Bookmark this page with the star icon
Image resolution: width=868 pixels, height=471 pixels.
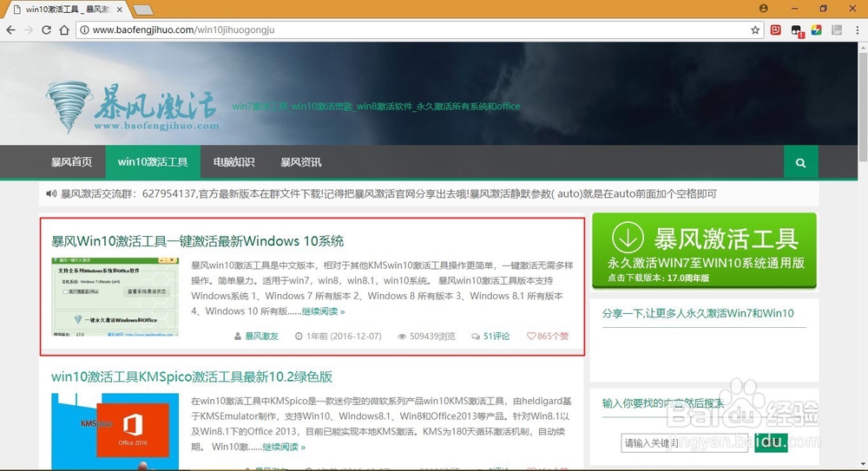coord(755,29)
